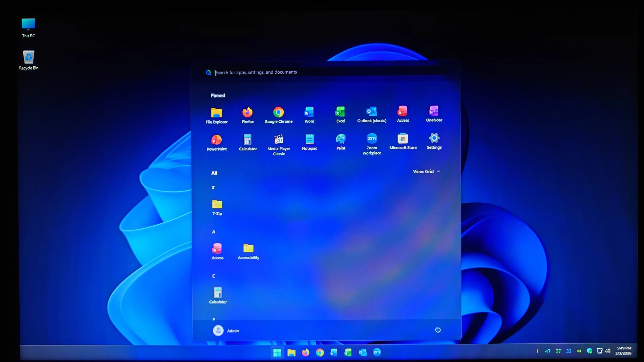Select the Recycle Bin desktop icon
This screenshot has height=362, width=644.
[29, 60]
